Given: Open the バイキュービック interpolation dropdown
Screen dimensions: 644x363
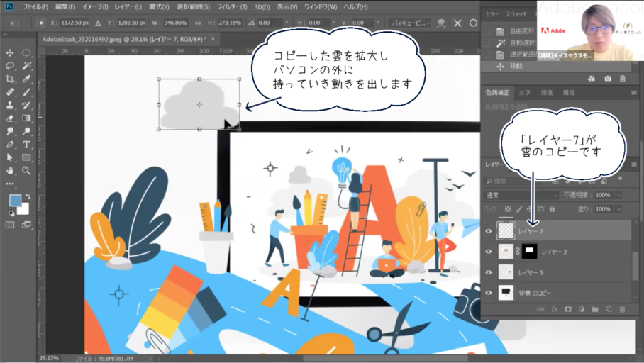Looking at the screenshot, I should click(411, 23).
